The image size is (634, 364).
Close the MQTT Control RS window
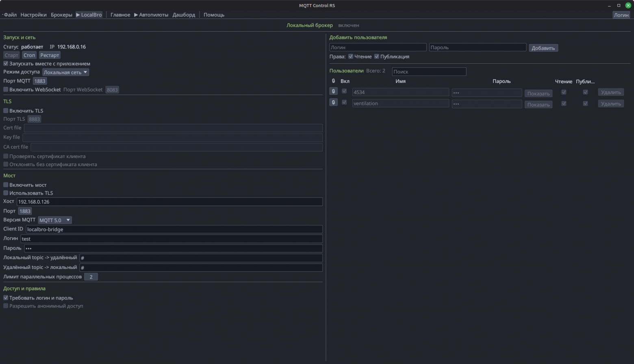pyautogui.click(x=628, y=5)
